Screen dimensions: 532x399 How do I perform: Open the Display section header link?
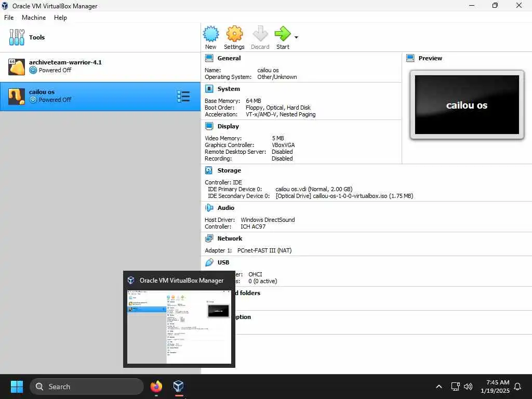(228, 126)
